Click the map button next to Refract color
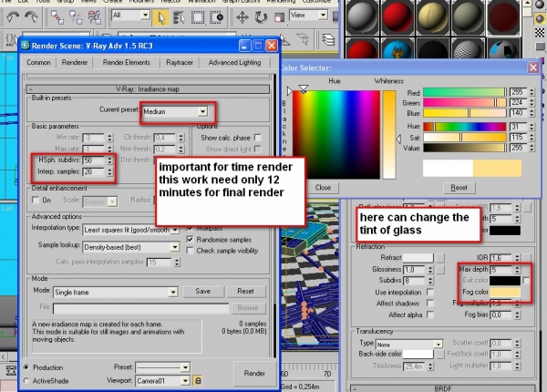The height and width of the screenshot is (392, 547). tap(440, 258)
